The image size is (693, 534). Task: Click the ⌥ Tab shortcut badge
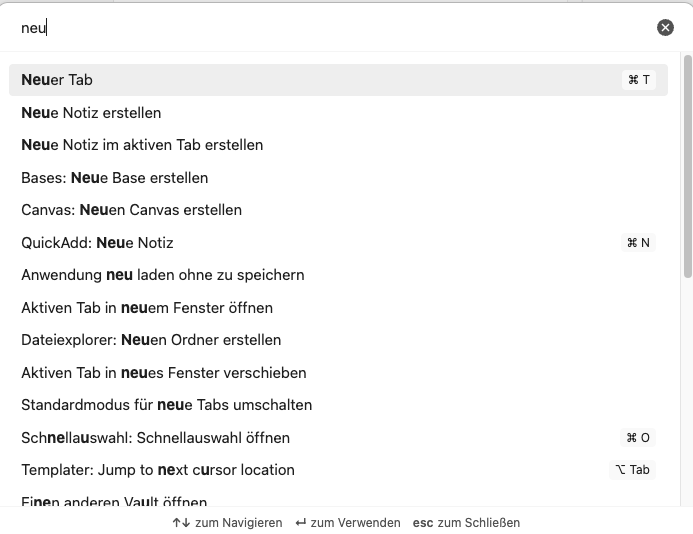point(632,470)
